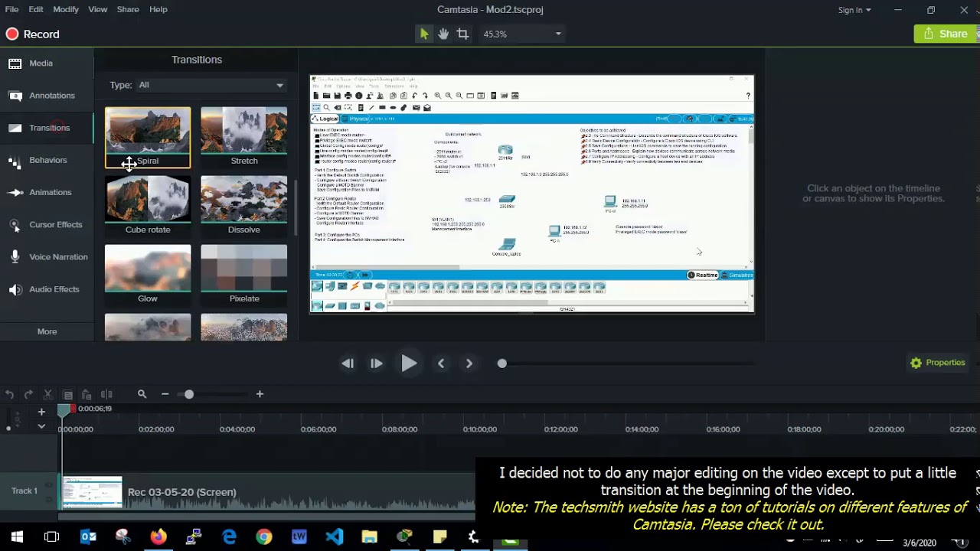The image size is (980, 551).
Task: Open the Annotations tab
Action: coord(47,96)
